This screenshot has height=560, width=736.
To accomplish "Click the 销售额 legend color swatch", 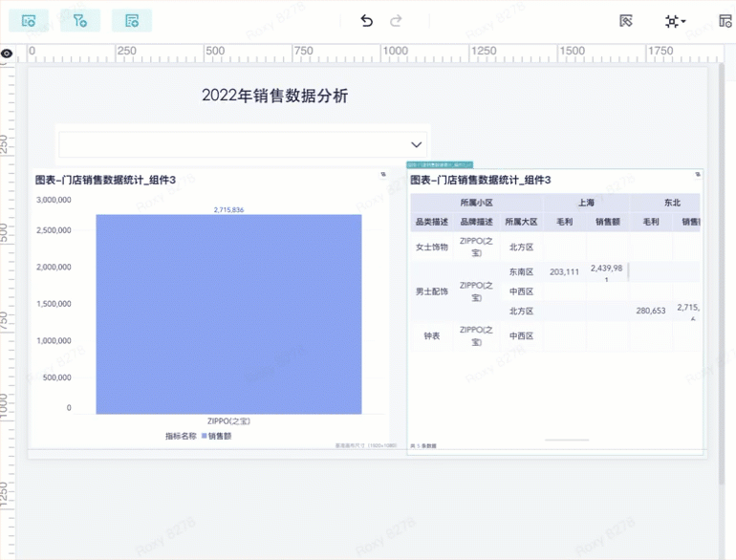I will tap(205, 436).
